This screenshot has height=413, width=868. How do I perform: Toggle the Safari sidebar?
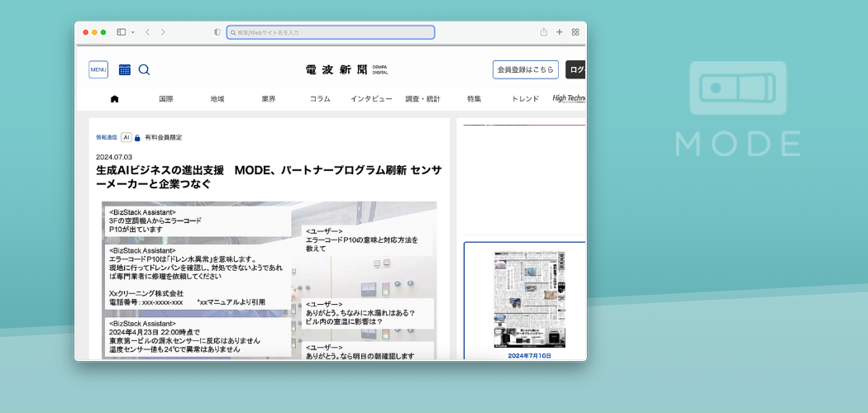(121, 32)
